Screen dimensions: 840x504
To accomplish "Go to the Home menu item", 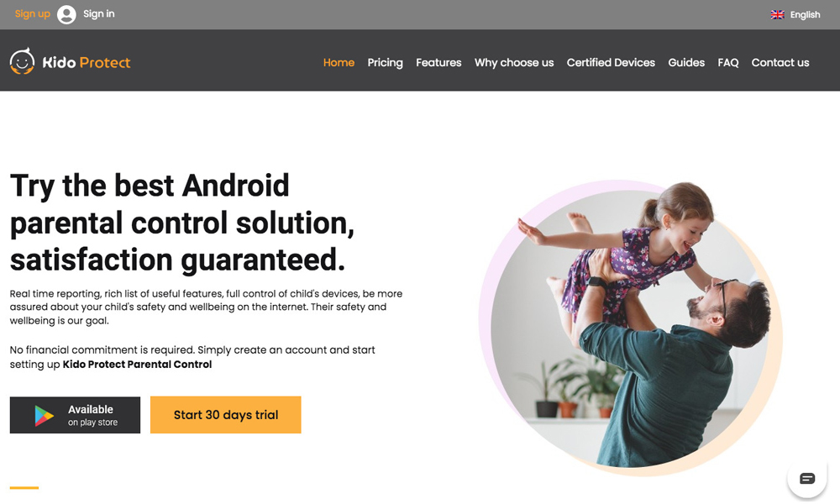I will click(339, 63).
